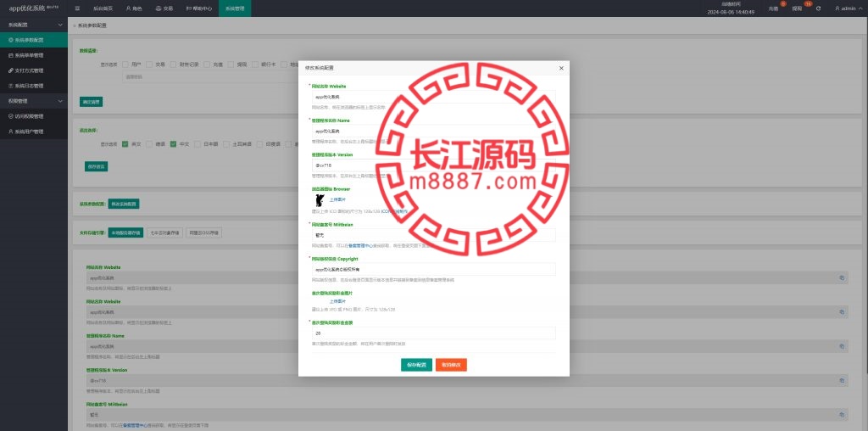868x431 pixels.
Task: Check the 日本語 language checkbox
Action: (198, 144)
